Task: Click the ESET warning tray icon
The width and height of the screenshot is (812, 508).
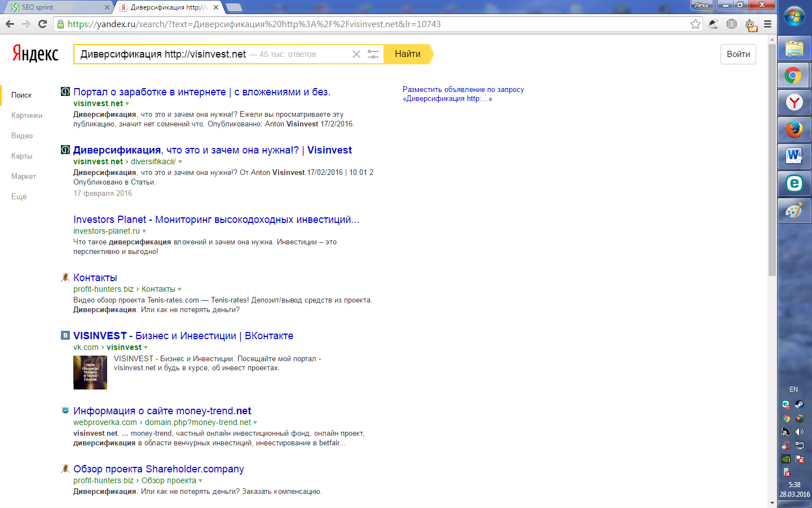Action: point(786,404)
